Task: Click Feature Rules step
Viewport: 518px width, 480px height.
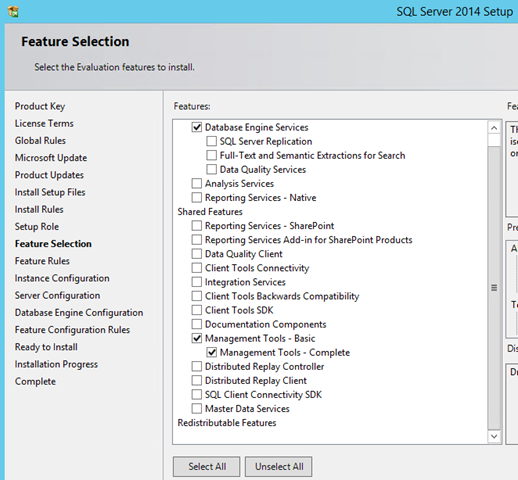Action: (x=42, y=261)
